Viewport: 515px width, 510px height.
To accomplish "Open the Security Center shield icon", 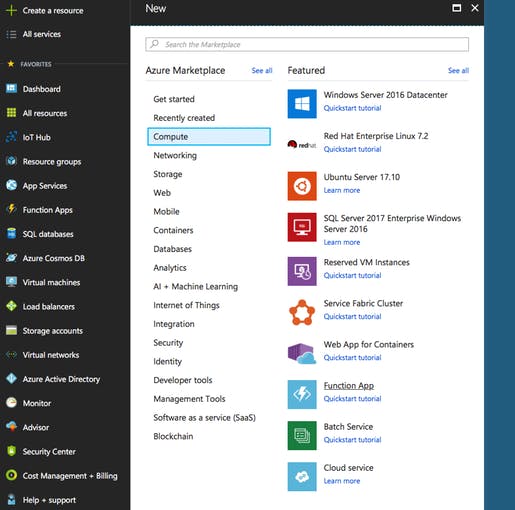I will [x=11, y=451].
